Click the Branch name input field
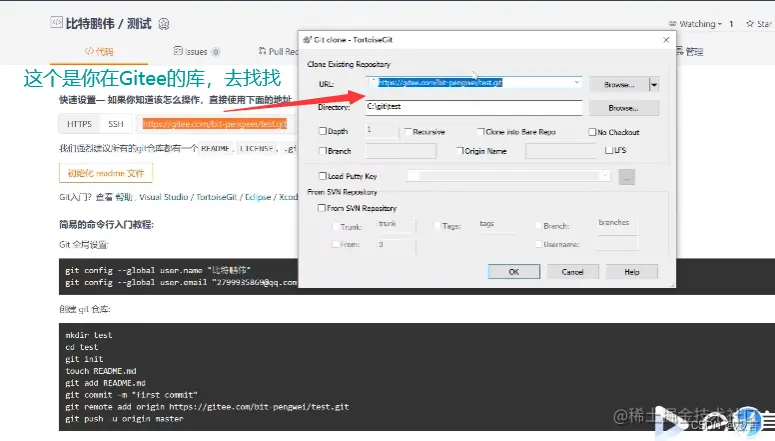The width and height of the screenshot is (775, 441). pyautogui.click(x=400, y=151)
